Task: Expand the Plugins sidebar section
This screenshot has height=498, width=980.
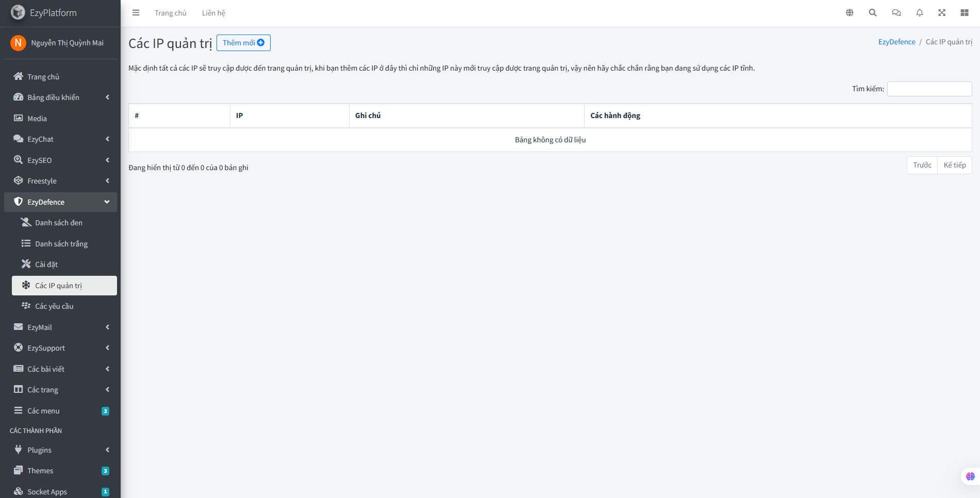Action: tap(60, 450)
